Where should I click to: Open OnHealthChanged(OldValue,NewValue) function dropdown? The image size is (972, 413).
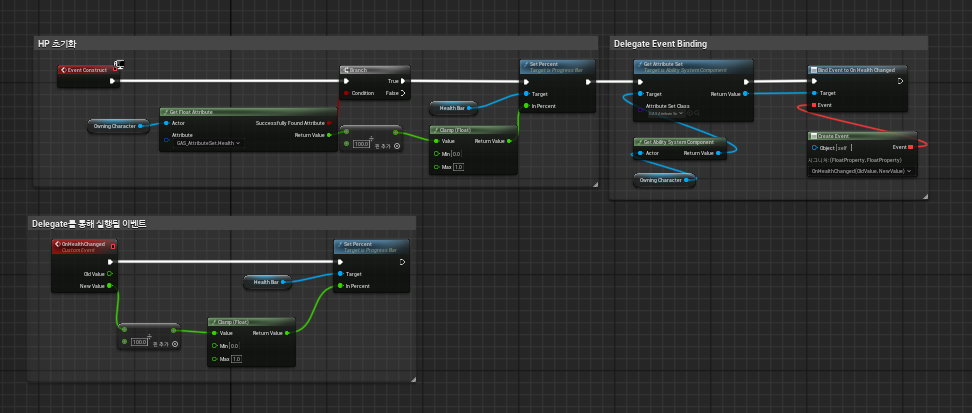pyautogui.click(x=862, y=171)
